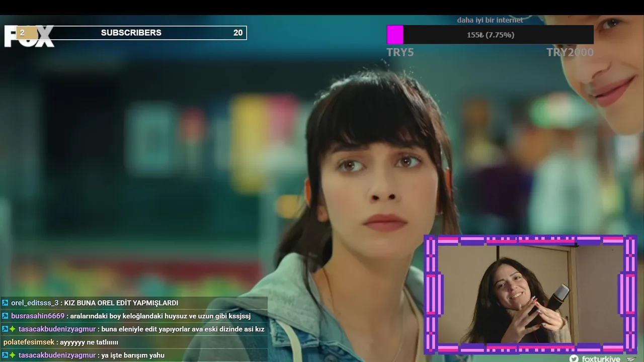Click the current subscriber count 2
644x362 pixels.
point(22,33)
